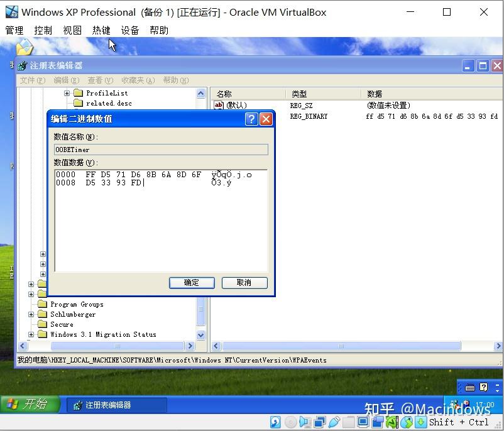
Task: Open the audio settings status icon
Action: [x=305, y=422]
